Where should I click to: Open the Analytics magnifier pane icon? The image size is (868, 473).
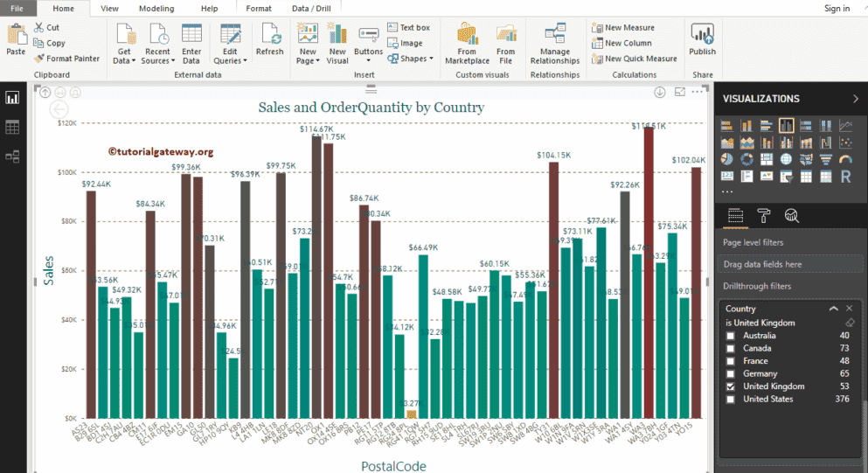pos(791,216)
